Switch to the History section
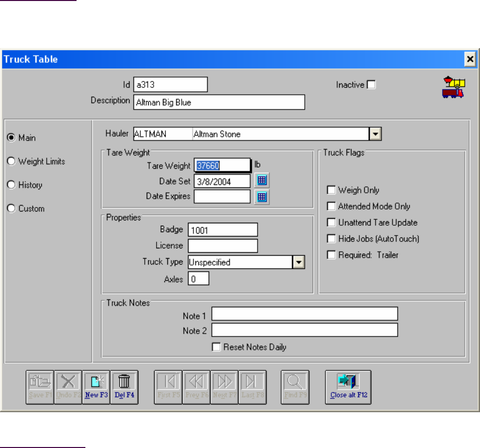 tap(11, 185)
